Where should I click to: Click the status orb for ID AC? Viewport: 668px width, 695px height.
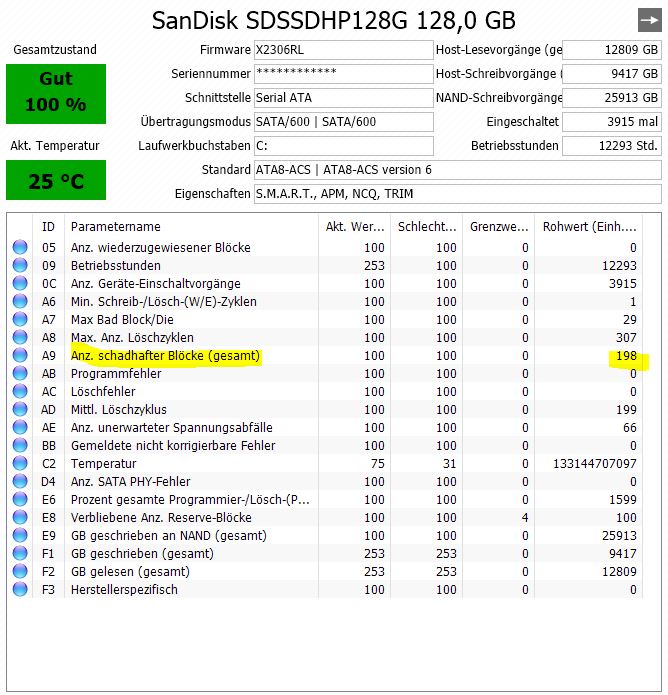(20, 391)
